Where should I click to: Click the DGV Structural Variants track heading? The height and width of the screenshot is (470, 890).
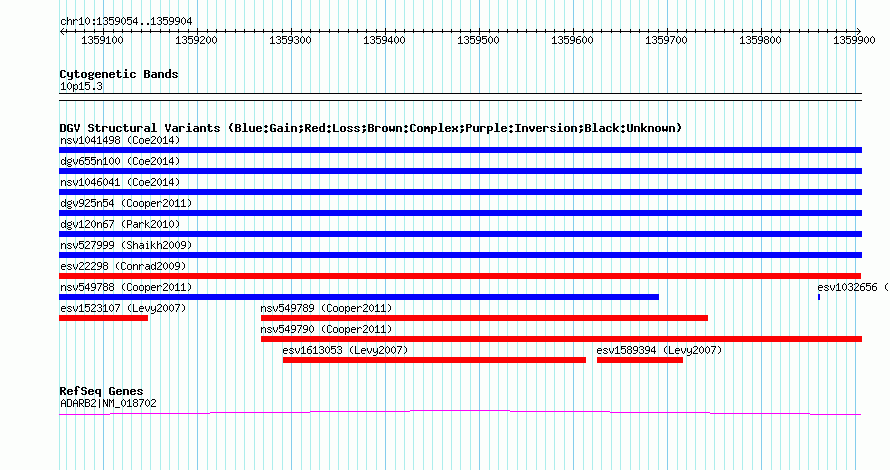point(371,128)
